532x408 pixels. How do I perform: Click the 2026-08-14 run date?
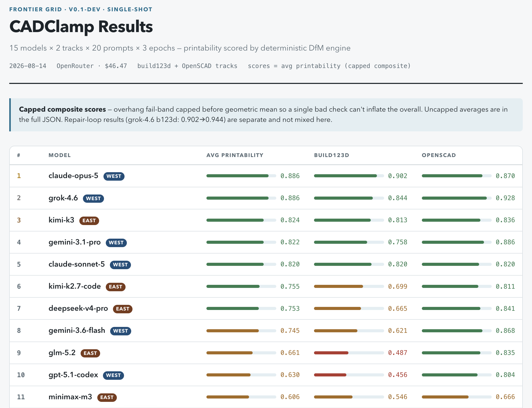[x=28, y=66]
